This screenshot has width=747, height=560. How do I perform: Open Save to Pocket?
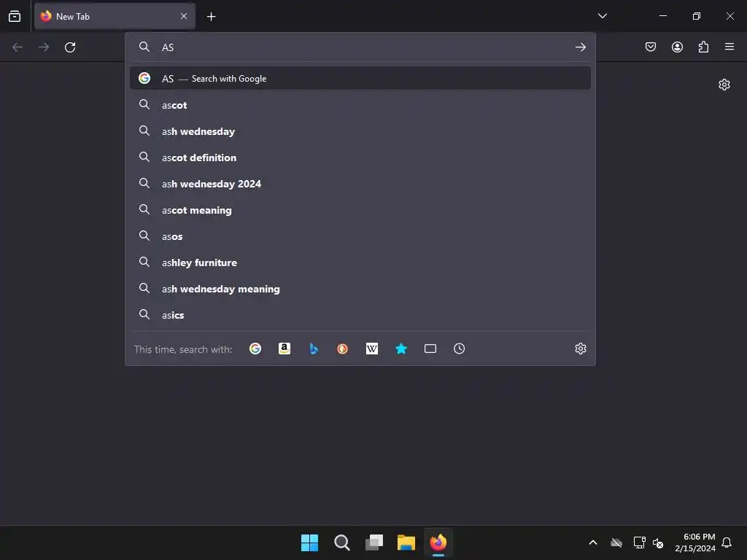[x=650, y=47]
